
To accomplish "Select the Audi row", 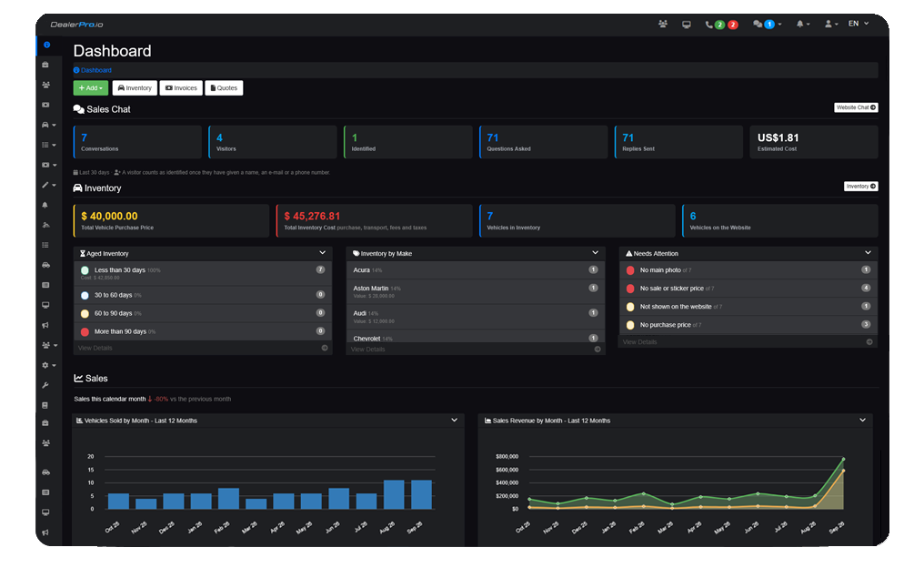I will (476, 316).
